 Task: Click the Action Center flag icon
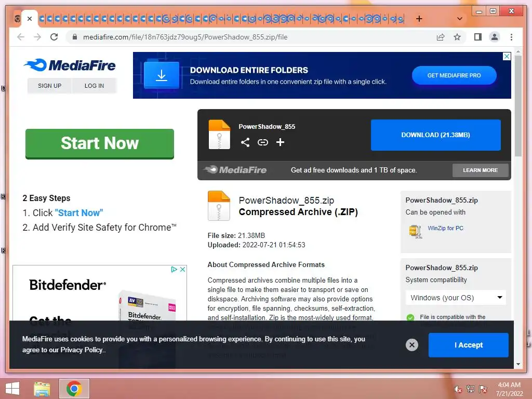click(x=483, y=389)
